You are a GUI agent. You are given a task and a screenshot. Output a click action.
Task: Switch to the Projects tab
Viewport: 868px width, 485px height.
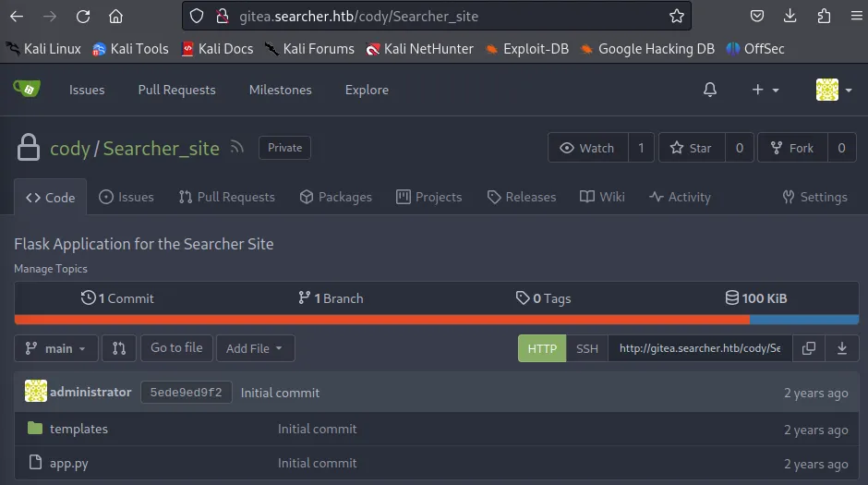(x=429, y=197)
